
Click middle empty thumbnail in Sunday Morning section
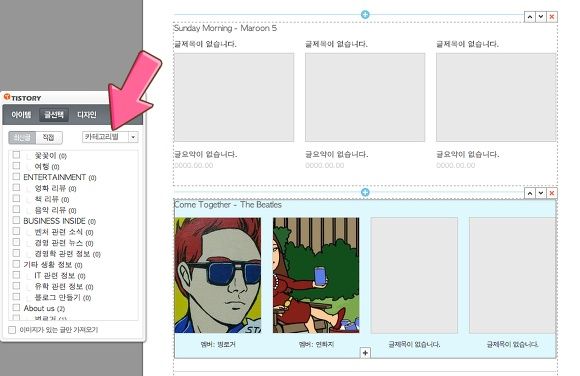click(x=365, y=97)
